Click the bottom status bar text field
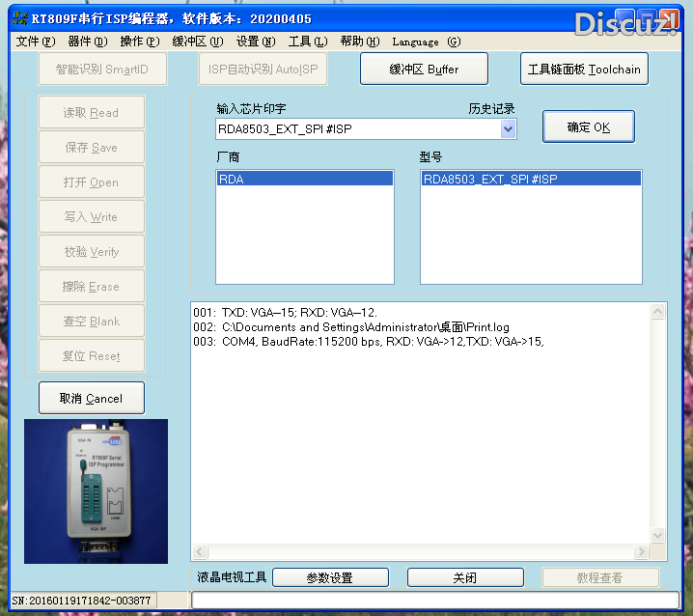Viewport: 693px width, 616px height. coord(435,601)
